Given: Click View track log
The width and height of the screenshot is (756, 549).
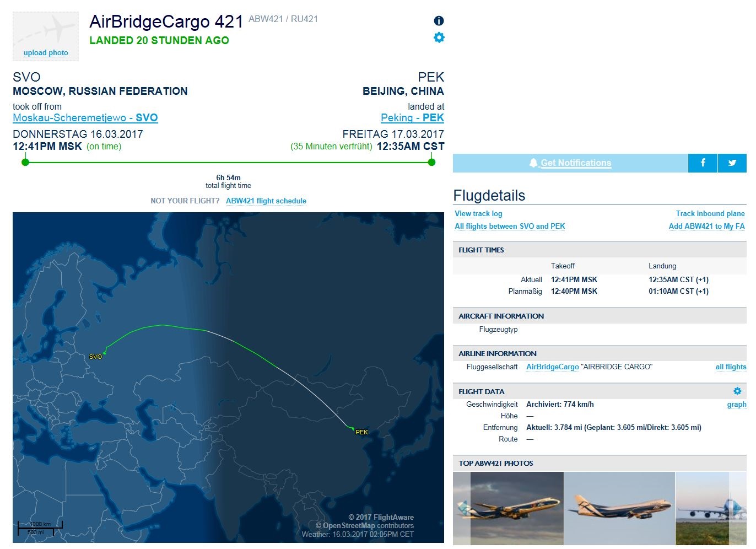Looking at the screenshot, I should point(478,214).
